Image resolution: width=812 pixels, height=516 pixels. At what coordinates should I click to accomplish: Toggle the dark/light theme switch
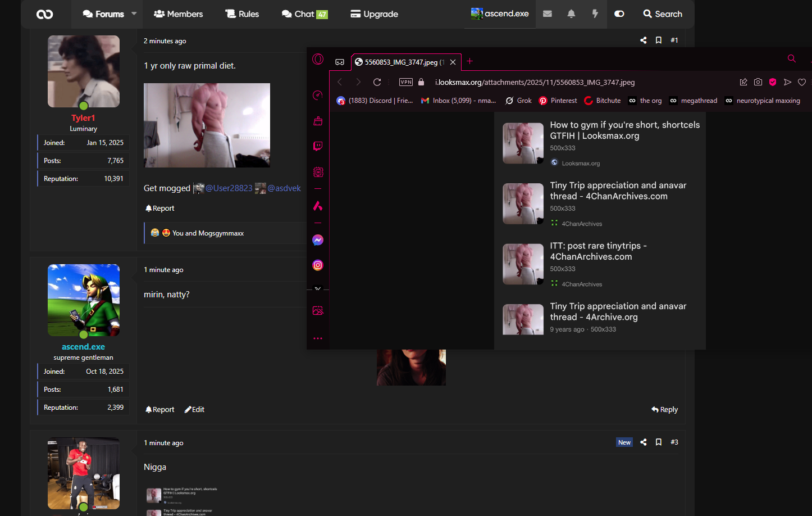[x=619, y=14]
